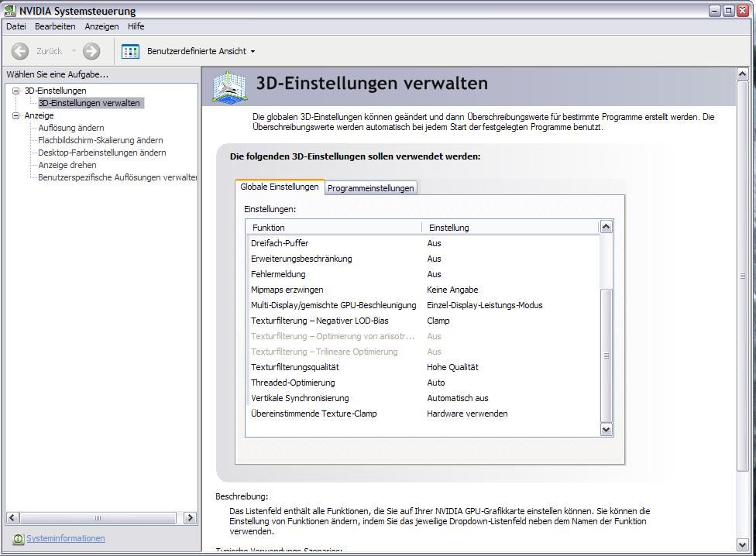This screenshot has width=756, height=556.
Task: Maximize the NVIDIA Systemsteuerung window
Action: pyautogui.click(x=729, y=11)
